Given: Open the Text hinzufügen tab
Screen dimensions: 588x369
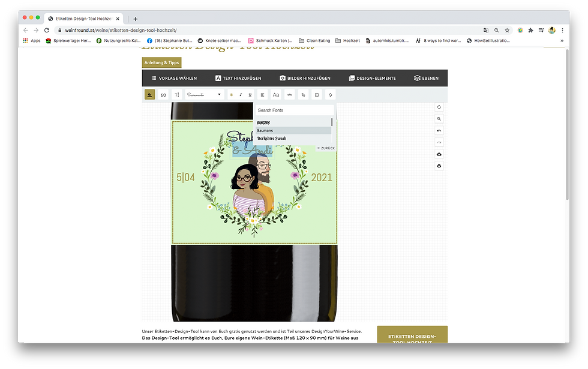Looking at the screenshot, I should tap(238, 79).
